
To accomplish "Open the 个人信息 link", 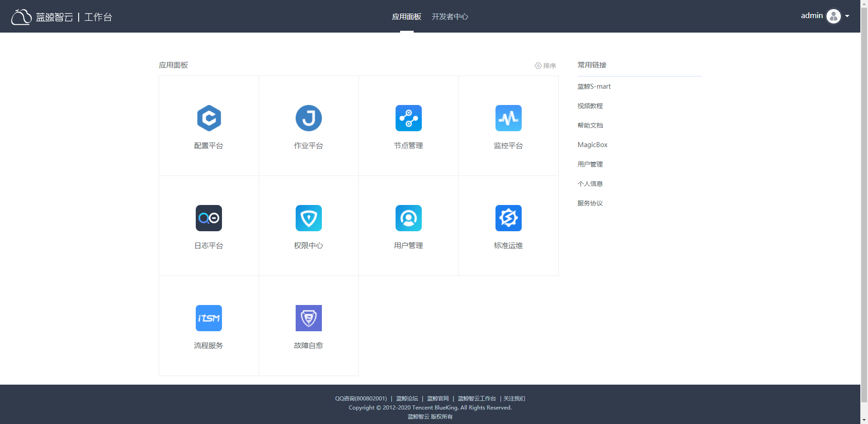I will pyautogui.click(x=590, y=184).
